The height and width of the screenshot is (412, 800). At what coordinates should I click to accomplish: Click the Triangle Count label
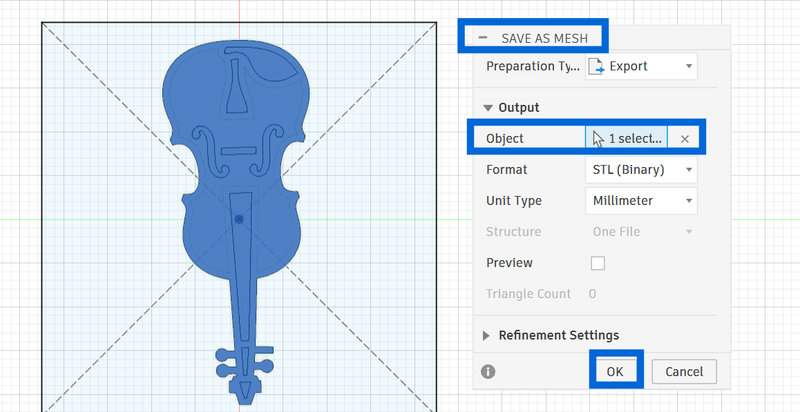(528, 294)
